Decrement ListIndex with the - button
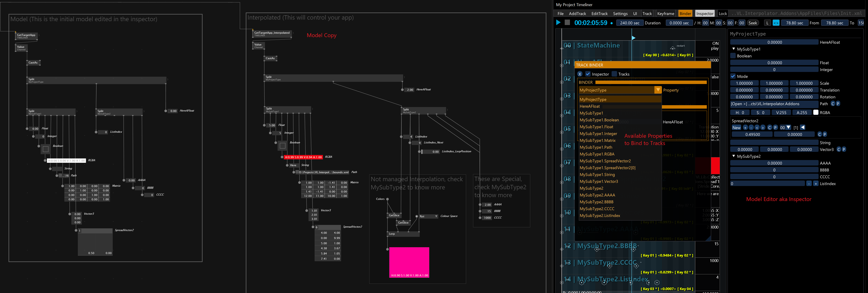 [x=809, y=183]
